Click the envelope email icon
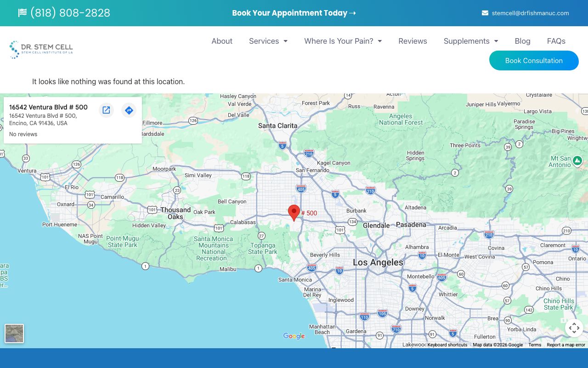Viewport: 588px width, 368px height. (x=485, y=13)
